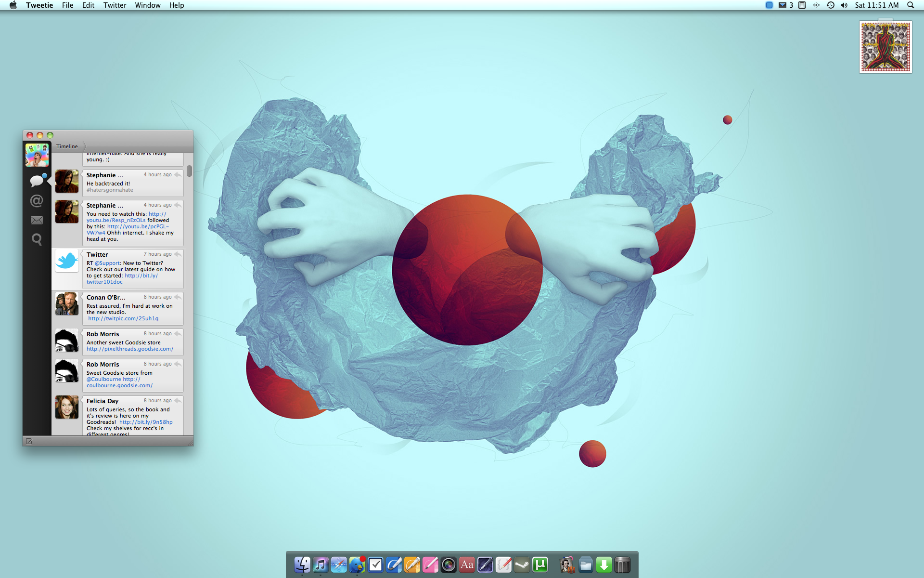Open the Timeline speech bubble icon in Tweetie sidebar
The width and height of the screenshot is (924, 578).
pyautogui.click(x=37, y=181)
